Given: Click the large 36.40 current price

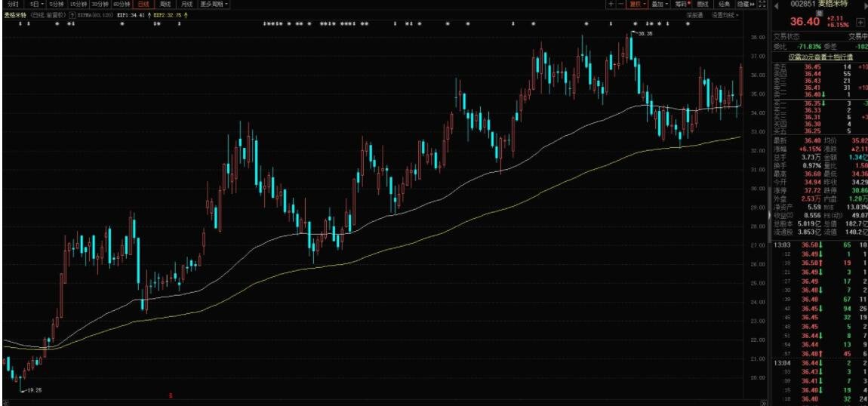Looking at the screenshot, I should click(805, 22).
